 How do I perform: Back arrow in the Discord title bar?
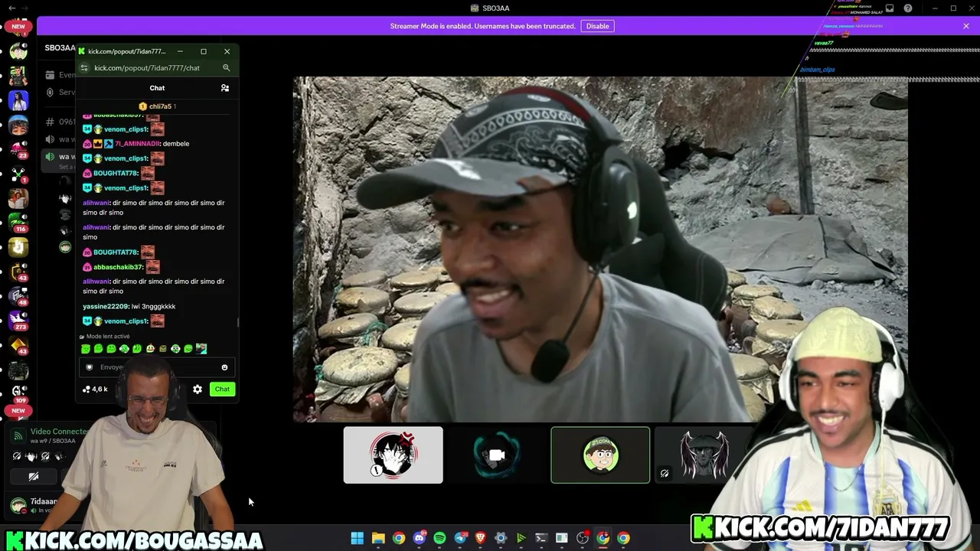[11, 8]
